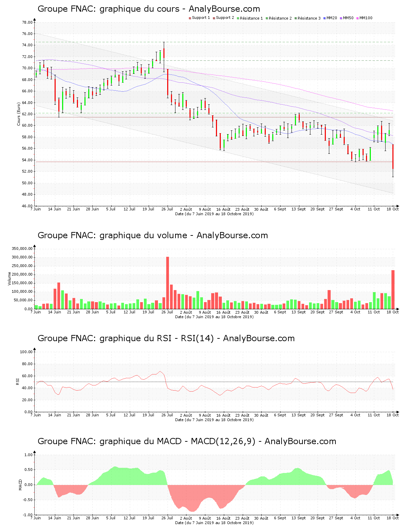Click the 'Cours (Euro)' axis label
The width and height of the screenshot is (412, 532).
point(19,114)
